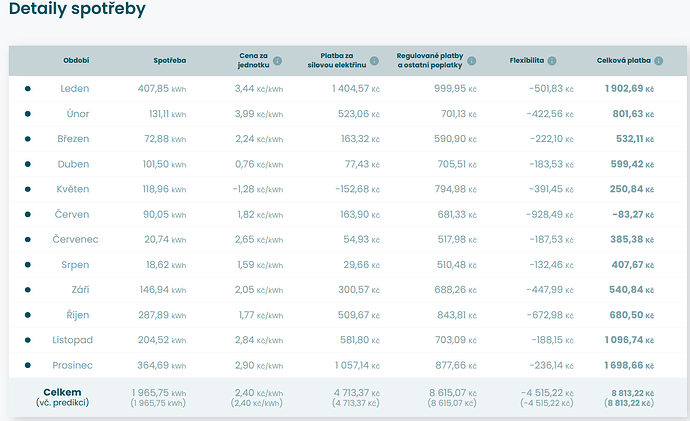
Task: Select the Spotřeba column header
Action: [x=168, y=61]
